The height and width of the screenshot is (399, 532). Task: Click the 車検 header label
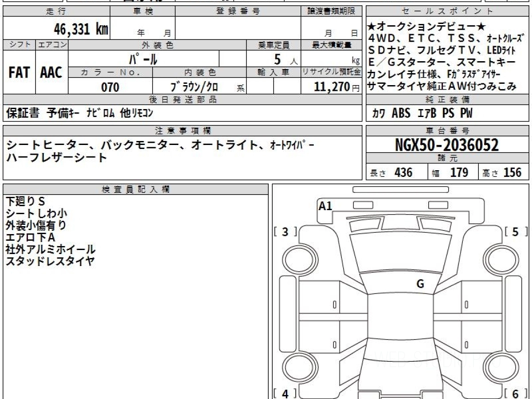point(143,12)
